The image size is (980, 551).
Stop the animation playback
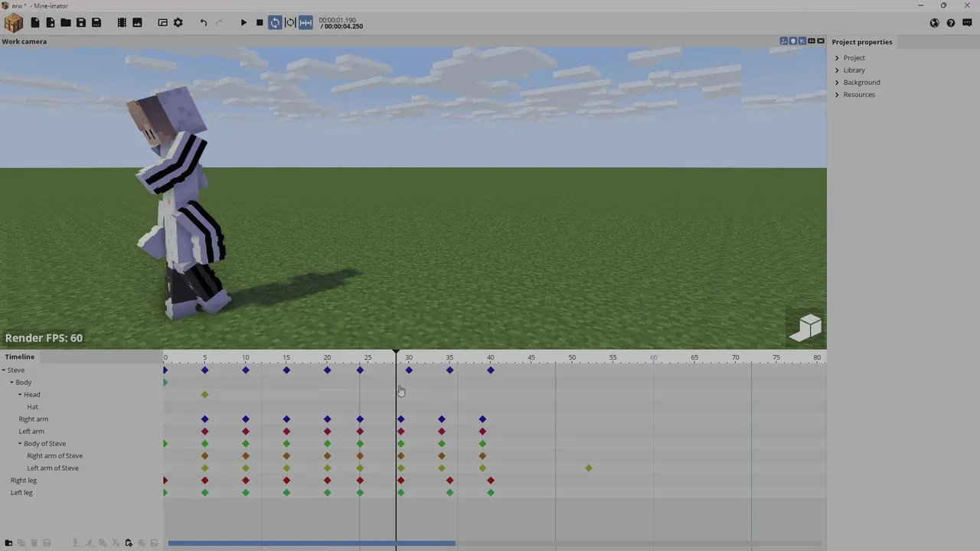point(260,23)
